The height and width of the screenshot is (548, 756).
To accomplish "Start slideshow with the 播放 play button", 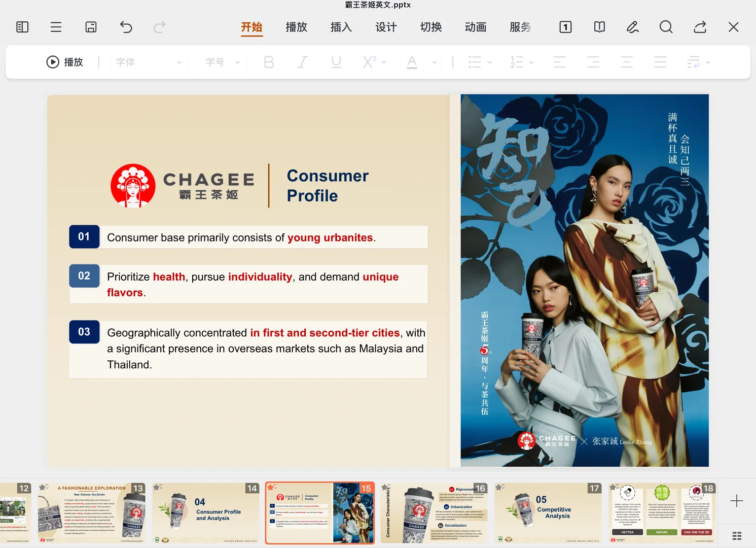I will click(65, 62).
